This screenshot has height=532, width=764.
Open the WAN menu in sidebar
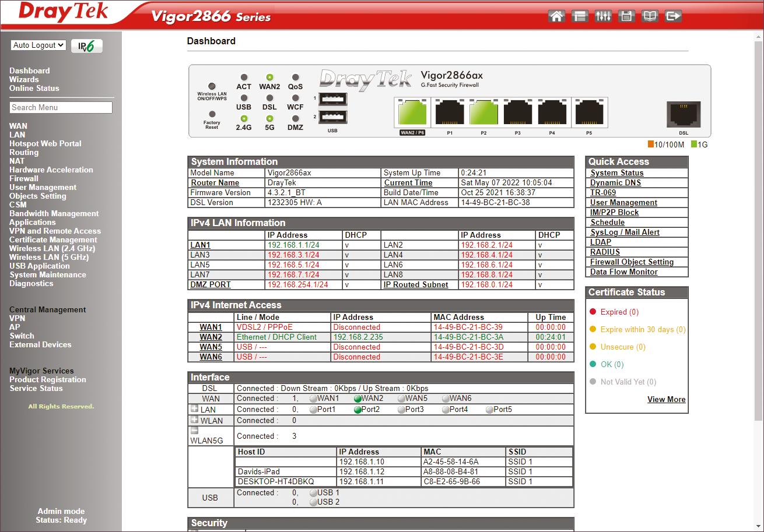tap(18, 126)
